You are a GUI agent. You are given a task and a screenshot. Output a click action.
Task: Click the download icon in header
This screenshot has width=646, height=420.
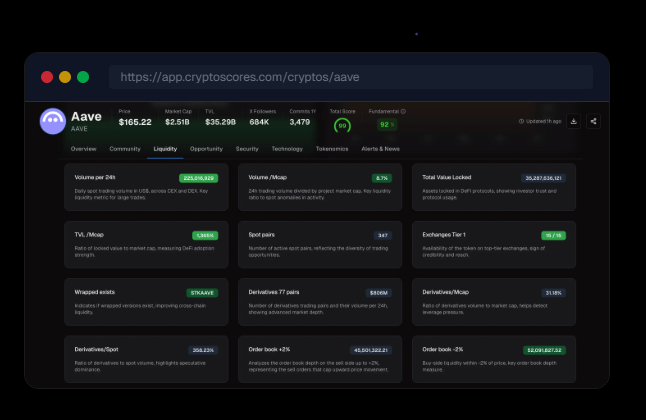tap(574, 121)
